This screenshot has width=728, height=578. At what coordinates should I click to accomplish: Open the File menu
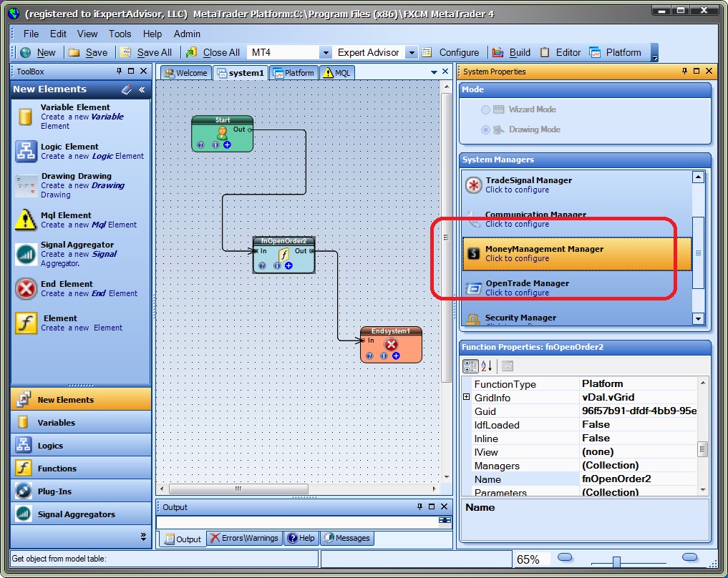31,34
